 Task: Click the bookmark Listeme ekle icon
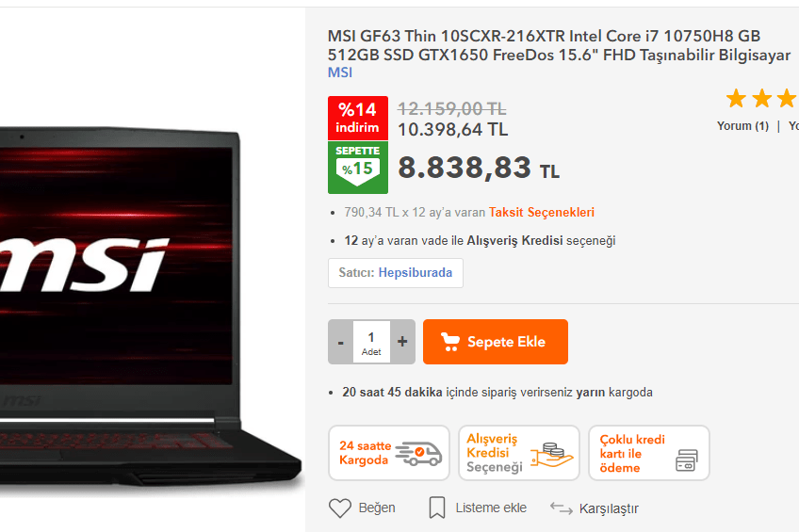436,508
